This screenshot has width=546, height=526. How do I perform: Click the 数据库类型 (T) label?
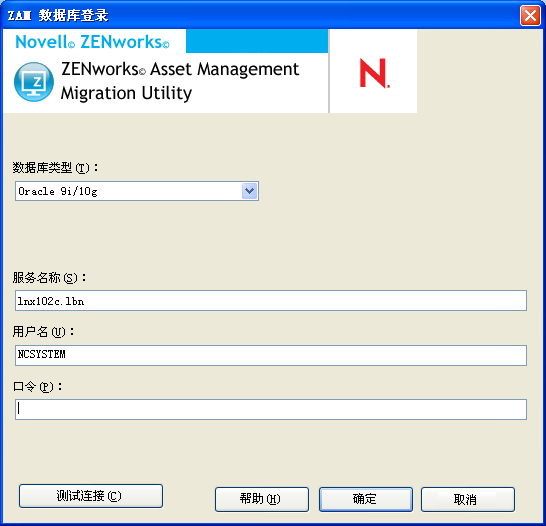click(x=55, y=168)
